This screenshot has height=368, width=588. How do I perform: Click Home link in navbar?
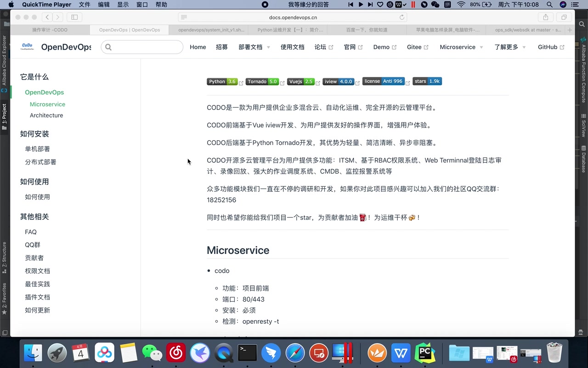point(198,47)
